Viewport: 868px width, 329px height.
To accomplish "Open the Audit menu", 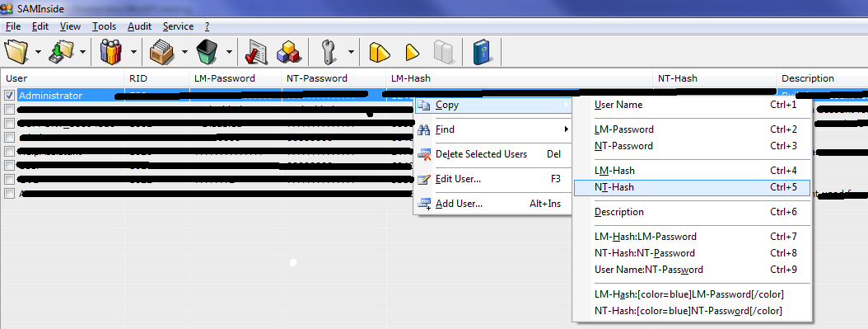I will 139,26.
